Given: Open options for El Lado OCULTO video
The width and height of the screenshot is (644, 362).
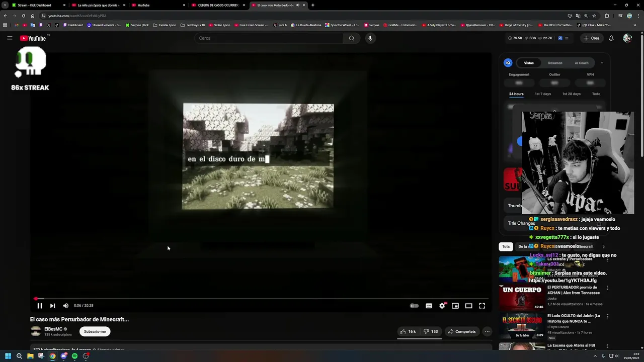Looking at the screenshot, I should [x=607, y=317].
